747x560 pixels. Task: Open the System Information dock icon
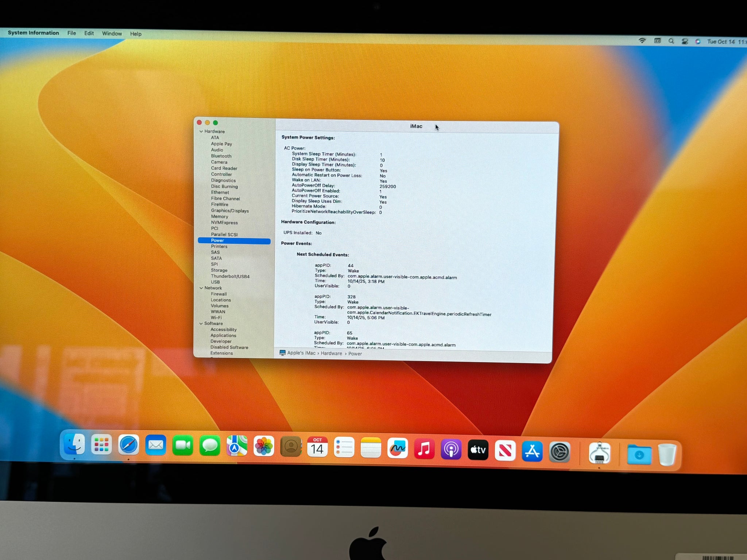[599, 453]
